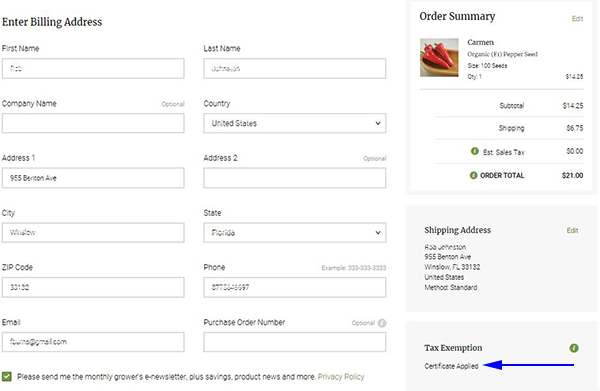Click the Carmen pepper product thumbnail
The image size is (600, 391).
tap(439, 57)
